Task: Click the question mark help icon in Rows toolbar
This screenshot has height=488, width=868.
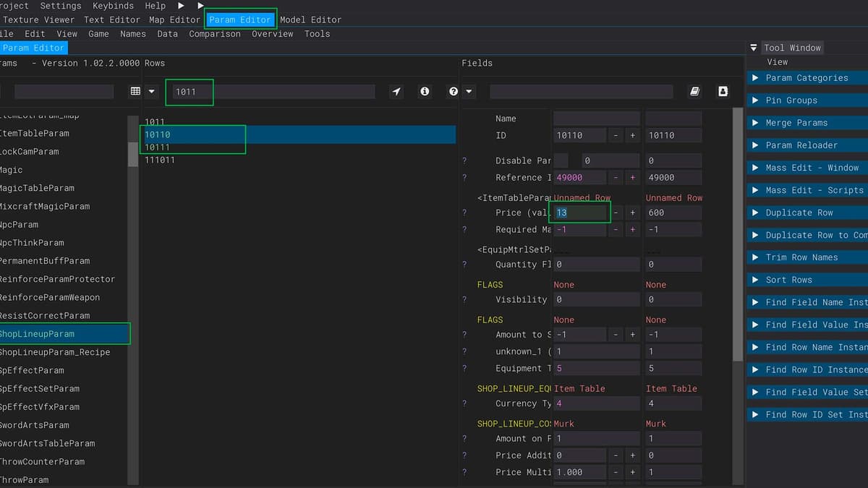Action: [454, 92]
